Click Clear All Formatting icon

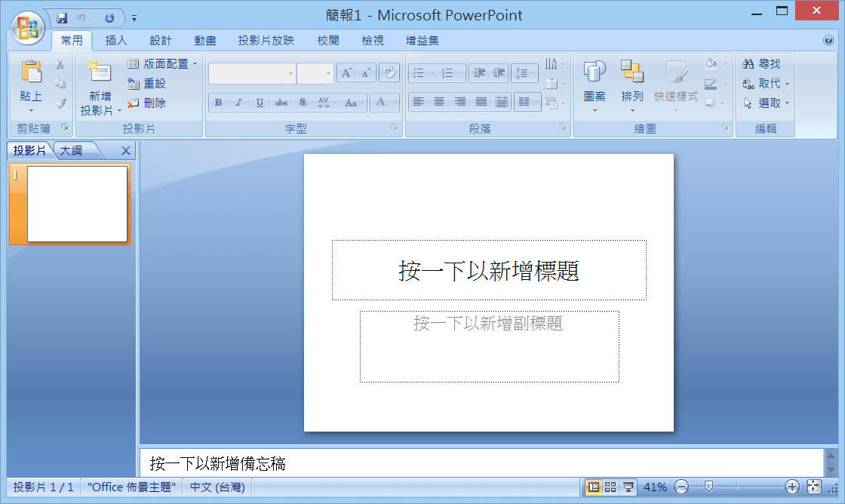point(389,72)
